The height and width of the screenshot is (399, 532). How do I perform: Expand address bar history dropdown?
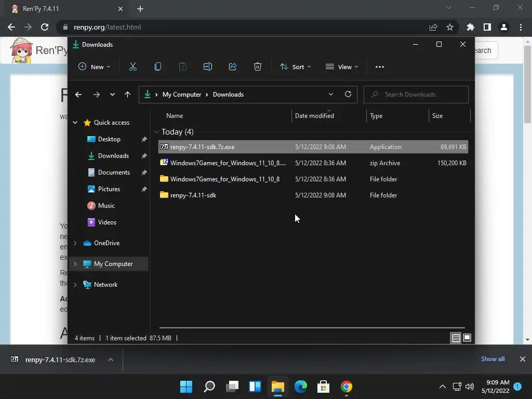(x=331, y=95)
